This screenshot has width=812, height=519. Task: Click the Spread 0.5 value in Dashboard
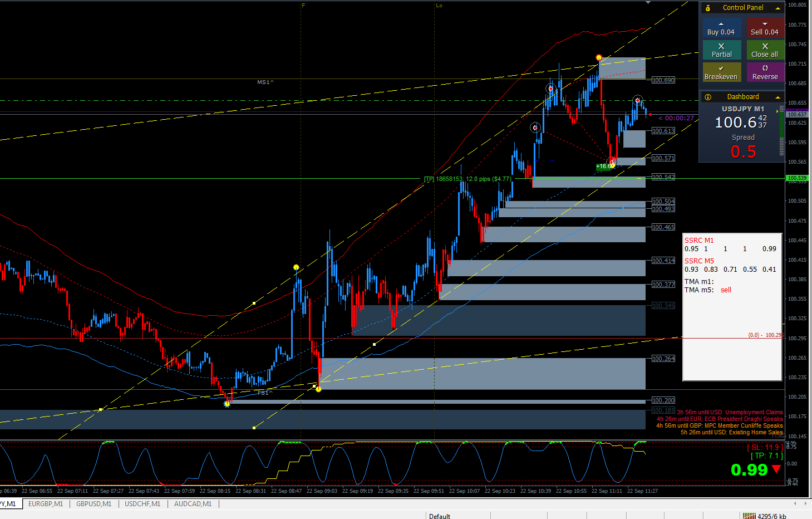tap(743, 151)
